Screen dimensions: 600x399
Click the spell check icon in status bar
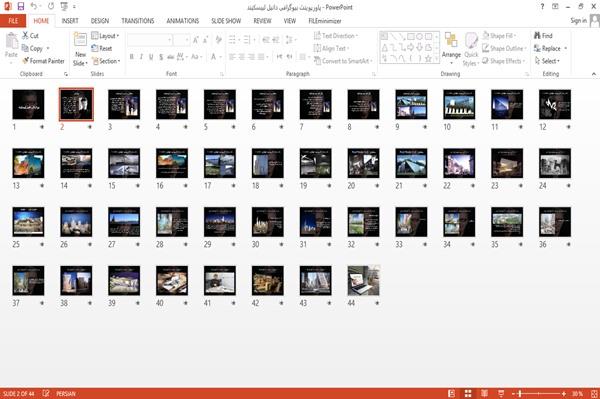[x=46, y=393]
